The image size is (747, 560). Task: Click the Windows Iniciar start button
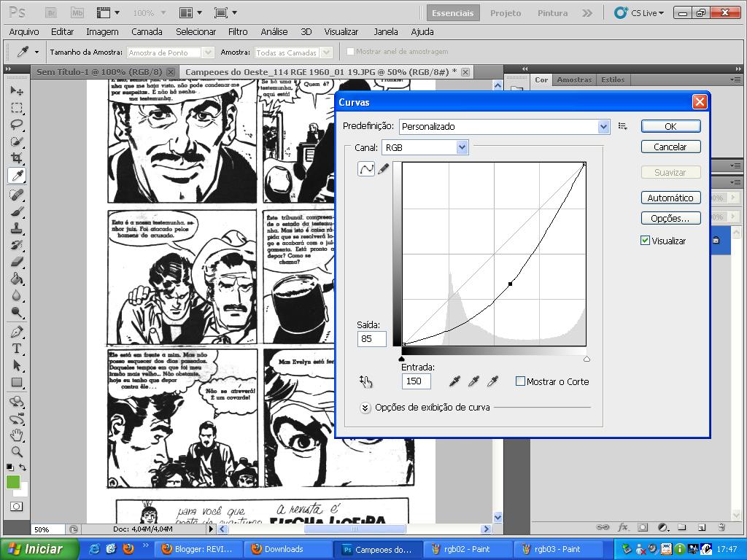point(39,549)
